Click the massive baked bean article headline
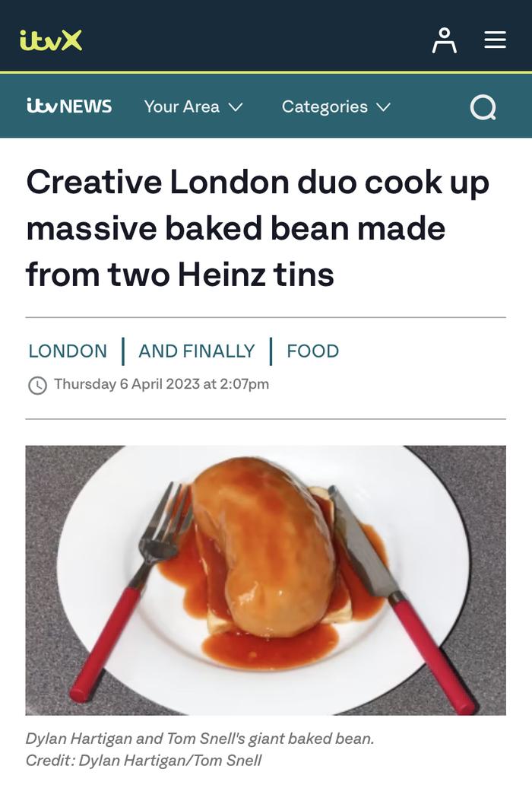 click(258, 228)
